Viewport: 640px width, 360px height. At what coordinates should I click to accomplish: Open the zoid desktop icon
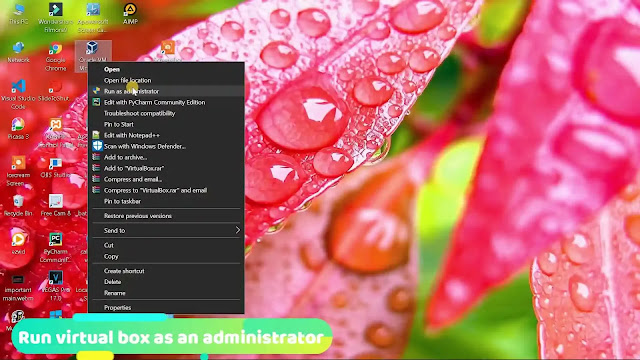click(18, 243)
